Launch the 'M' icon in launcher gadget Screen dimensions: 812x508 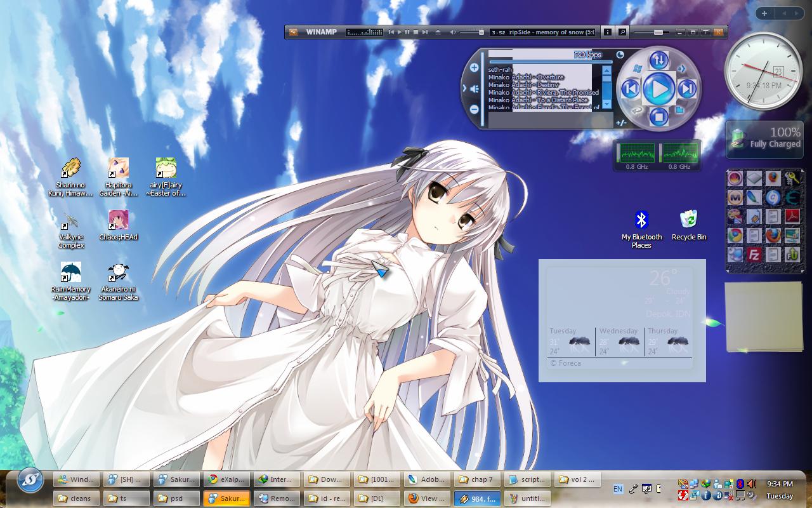click(x=735, y=197)
